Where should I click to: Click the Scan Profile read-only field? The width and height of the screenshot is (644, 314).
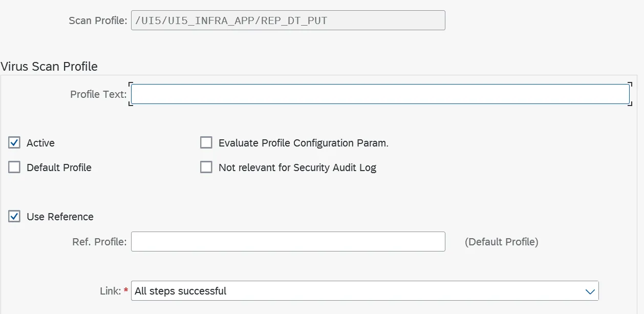click(x=288, y=20)
